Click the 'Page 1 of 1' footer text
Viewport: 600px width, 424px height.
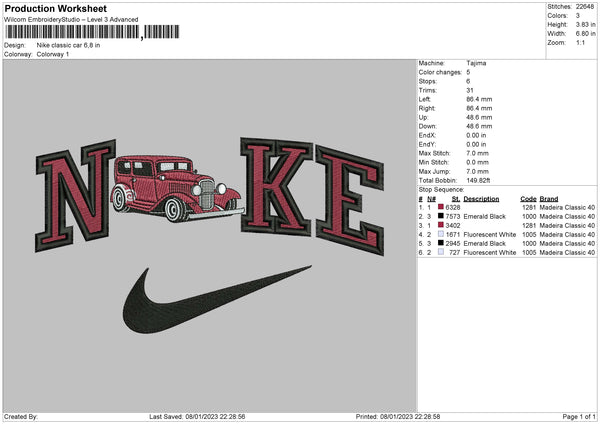579,417
